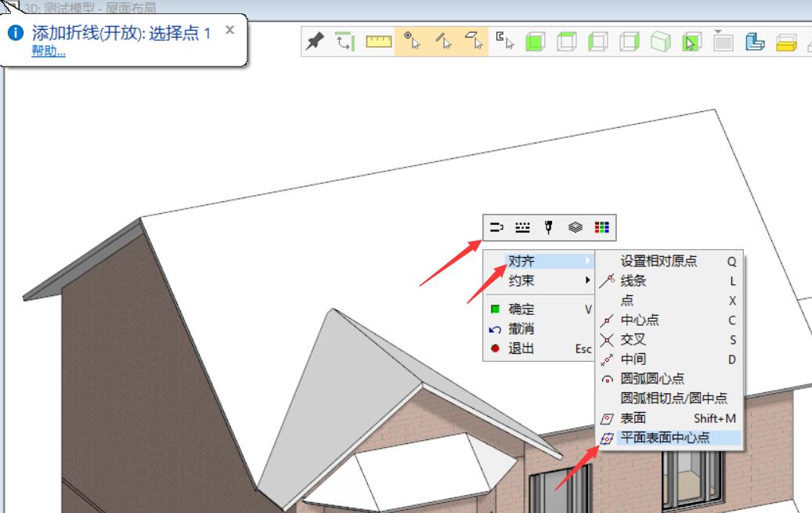Click the blue info icon in the balloon

(16, 33)
